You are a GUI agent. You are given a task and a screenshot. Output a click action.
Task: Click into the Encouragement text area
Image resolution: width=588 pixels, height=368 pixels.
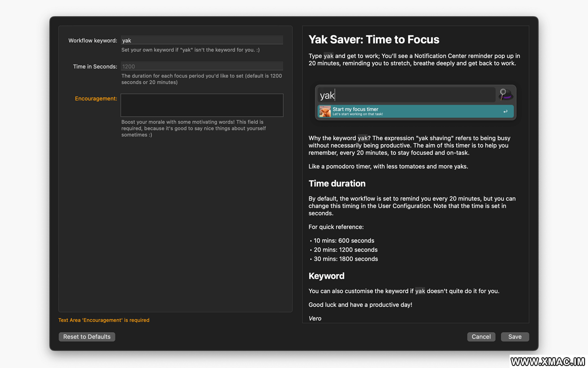pos(201,105)
